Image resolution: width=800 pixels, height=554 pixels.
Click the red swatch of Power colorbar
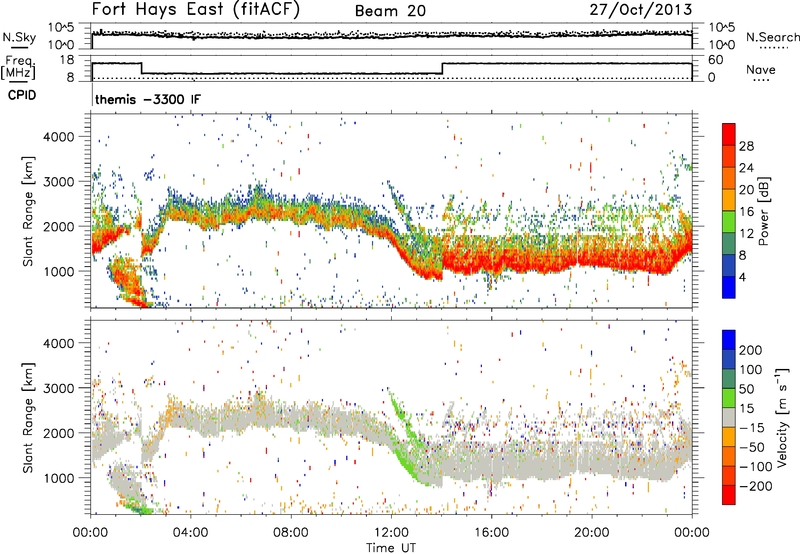729,134
